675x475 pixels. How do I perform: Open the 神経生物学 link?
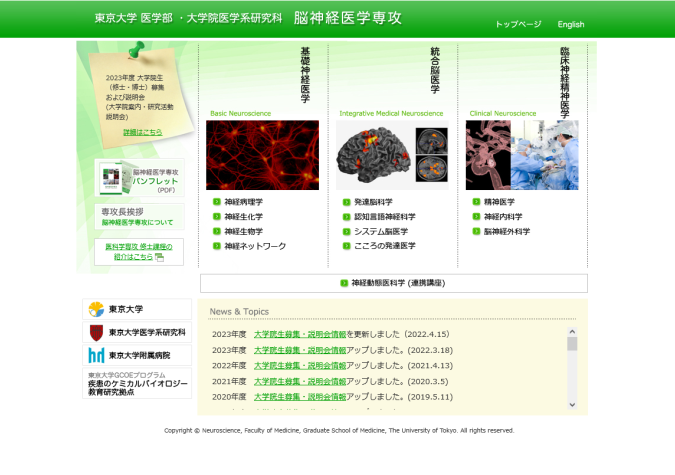[244, 231]
